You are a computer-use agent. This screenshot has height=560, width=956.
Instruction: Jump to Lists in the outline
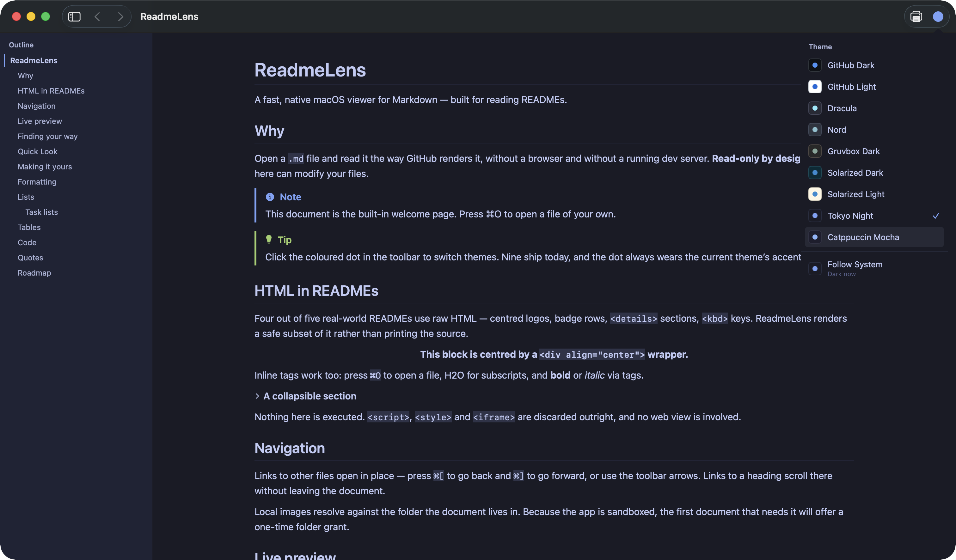pyautogui.click(x=26, y=197)
